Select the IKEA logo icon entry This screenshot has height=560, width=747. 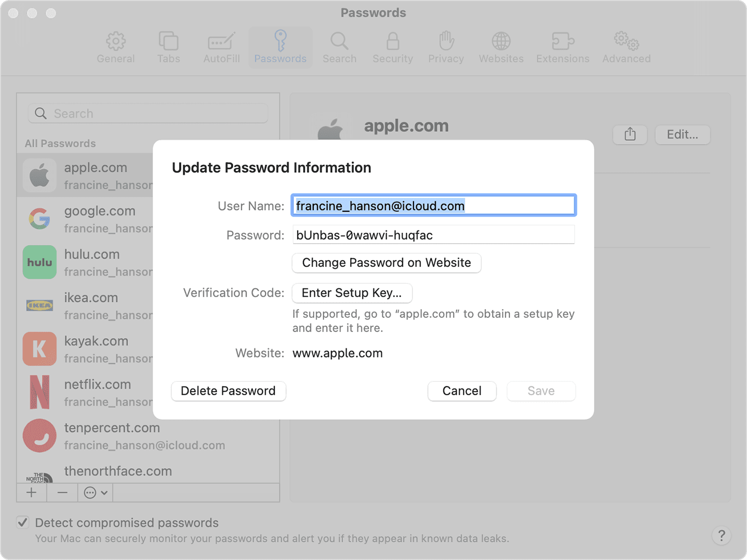click(39, 306)
